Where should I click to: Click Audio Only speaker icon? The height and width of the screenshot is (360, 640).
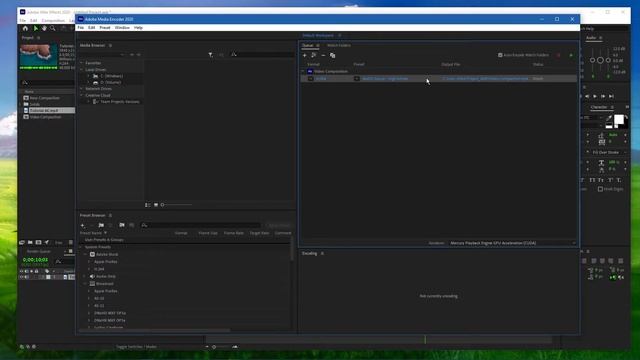92,276
